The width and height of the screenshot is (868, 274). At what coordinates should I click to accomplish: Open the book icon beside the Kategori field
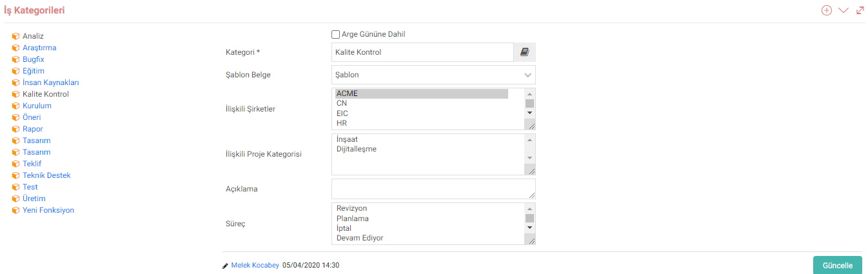click(524, 52)
